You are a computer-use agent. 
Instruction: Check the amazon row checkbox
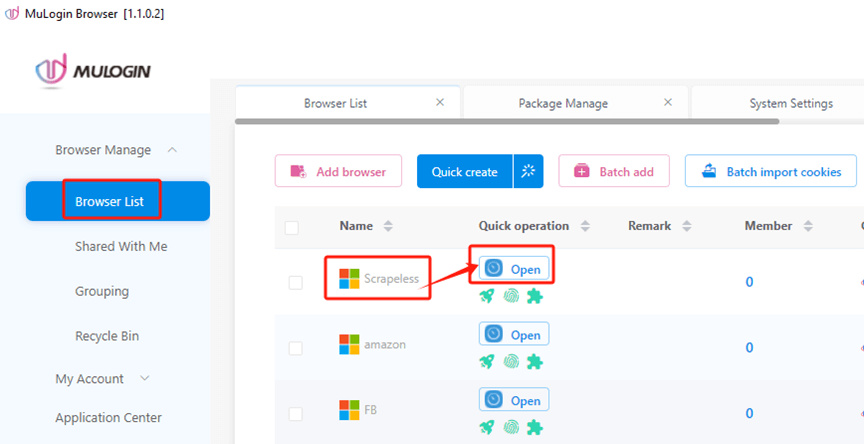pyautogui.click(x=296, y=348)
